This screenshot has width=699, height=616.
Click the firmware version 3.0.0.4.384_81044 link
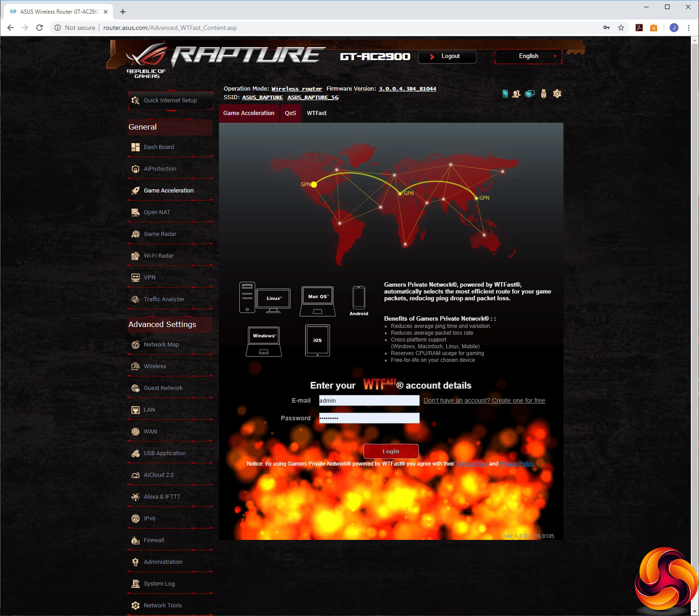click(408, 89)
